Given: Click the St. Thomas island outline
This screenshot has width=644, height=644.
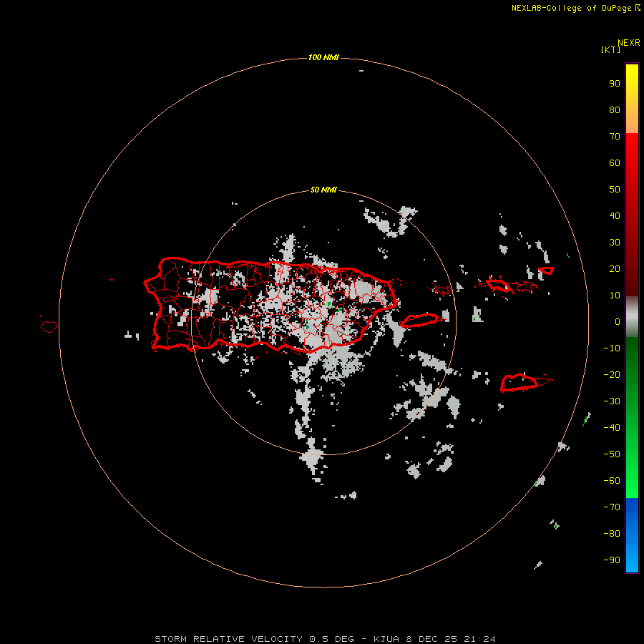Looking at the screenshot, I should click(x=498, y=285).
